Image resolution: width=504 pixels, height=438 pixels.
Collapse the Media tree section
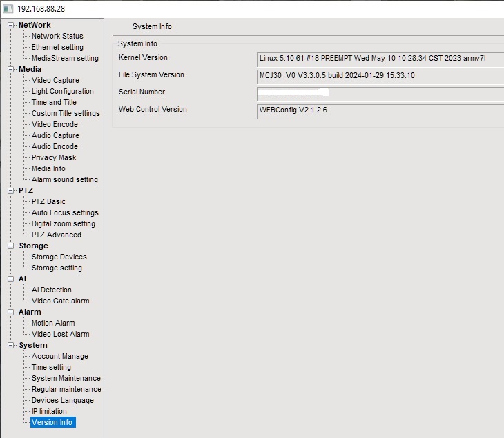pyautogui.click(x=11, y=69)
